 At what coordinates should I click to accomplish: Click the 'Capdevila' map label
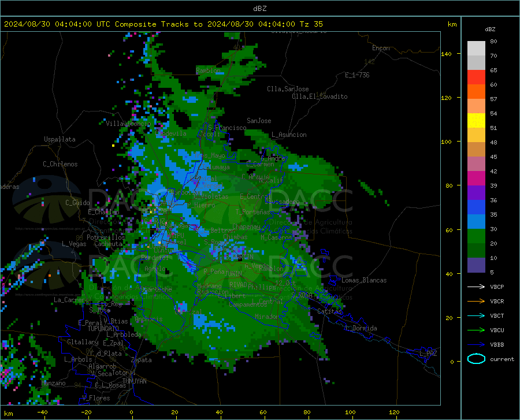[171, 133]
